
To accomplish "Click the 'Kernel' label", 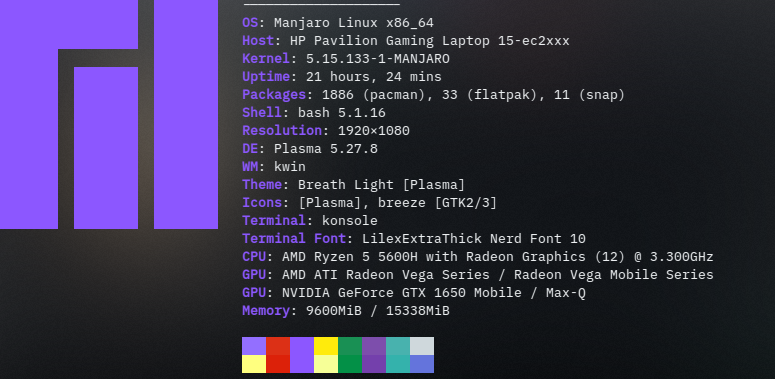I will click(266, 59).
